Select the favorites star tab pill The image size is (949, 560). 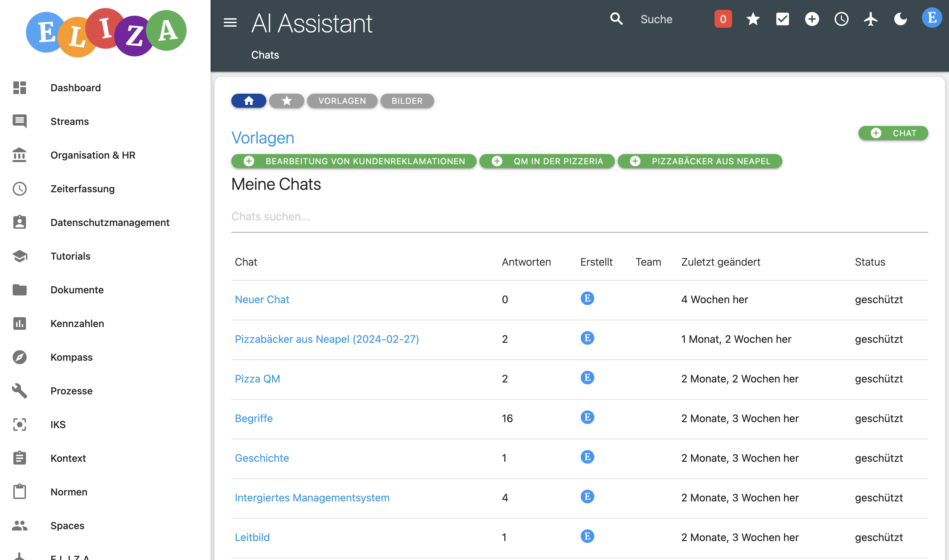[286, 101]
